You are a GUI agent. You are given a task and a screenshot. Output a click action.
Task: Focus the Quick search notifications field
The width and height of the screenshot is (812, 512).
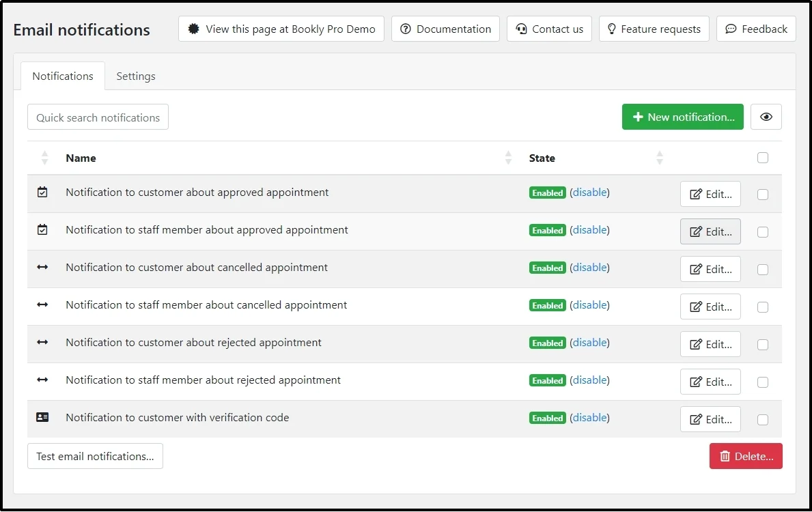98,117
